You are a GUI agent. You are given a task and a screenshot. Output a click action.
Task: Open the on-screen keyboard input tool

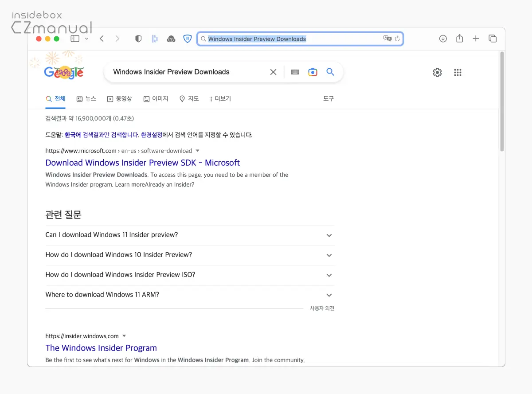click(x=295, y=72)
